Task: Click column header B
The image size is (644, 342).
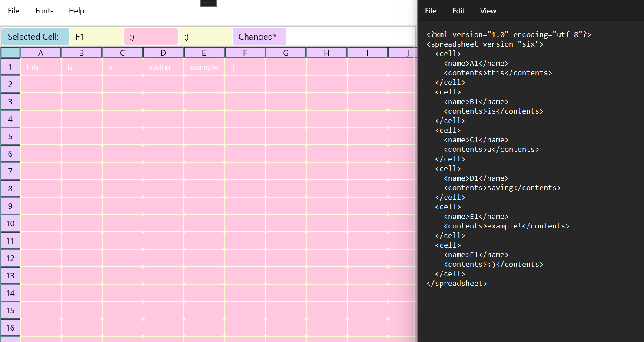Action: click(x=82, y=53)
